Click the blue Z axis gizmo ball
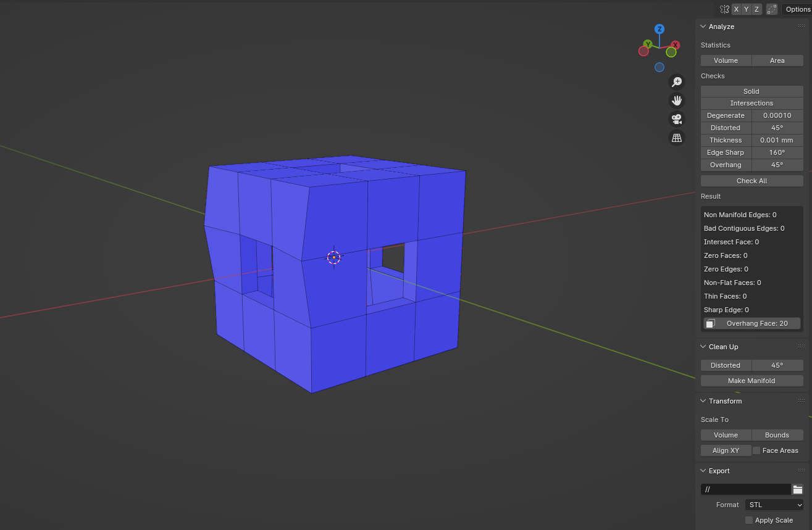This screenshot has width=812, height=530. point(659,29)
